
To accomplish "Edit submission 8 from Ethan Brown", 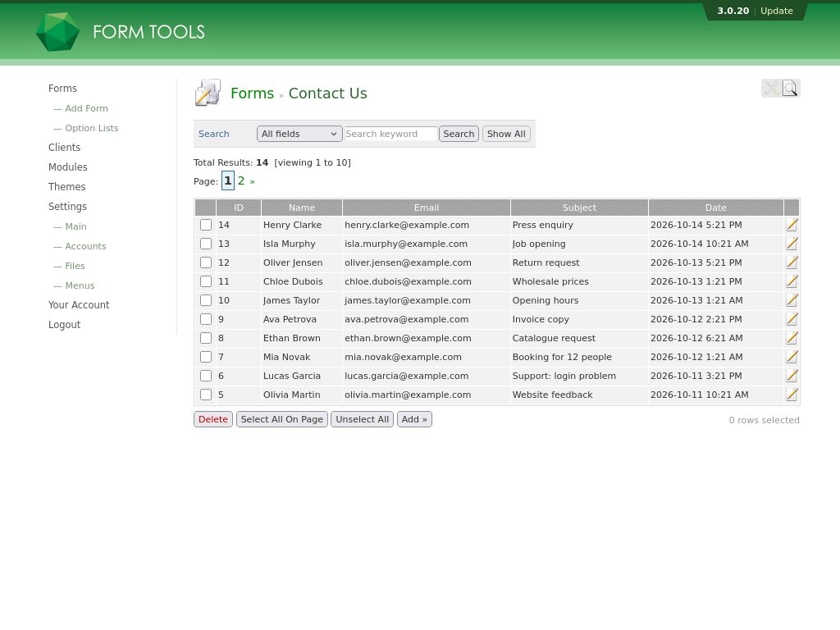I will (792, 338).
